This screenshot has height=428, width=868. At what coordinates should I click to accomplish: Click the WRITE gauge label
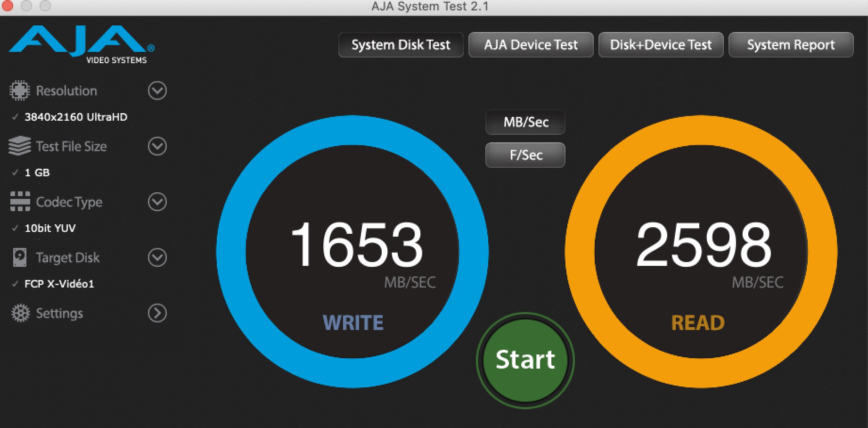353,323
